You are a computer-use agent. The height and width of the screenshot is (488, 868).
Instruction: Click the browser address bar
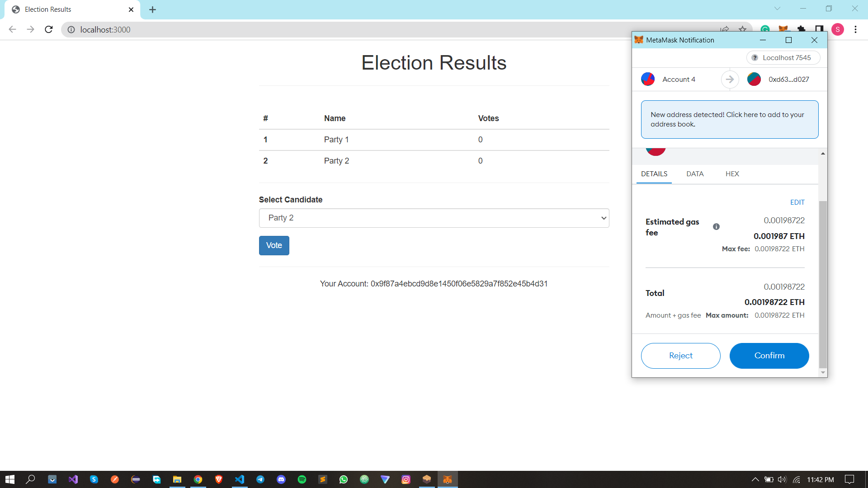(181, 29)
